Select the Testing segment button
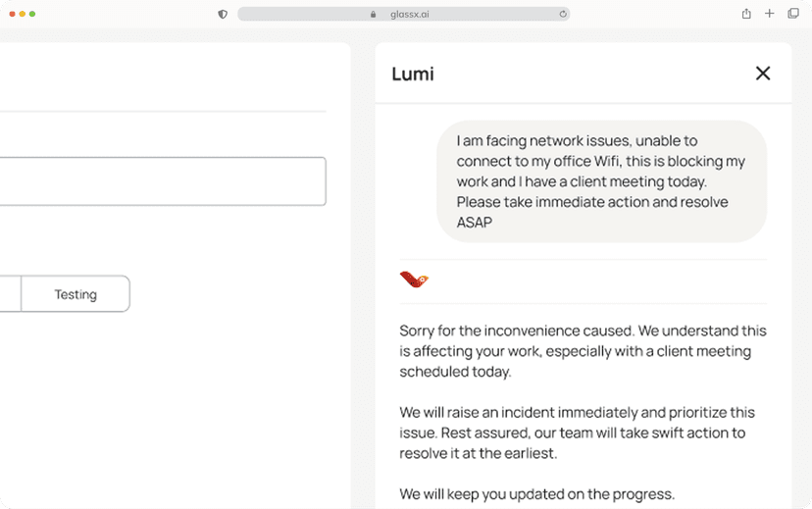This screenshot has width=812, height=509. (76, 294)
